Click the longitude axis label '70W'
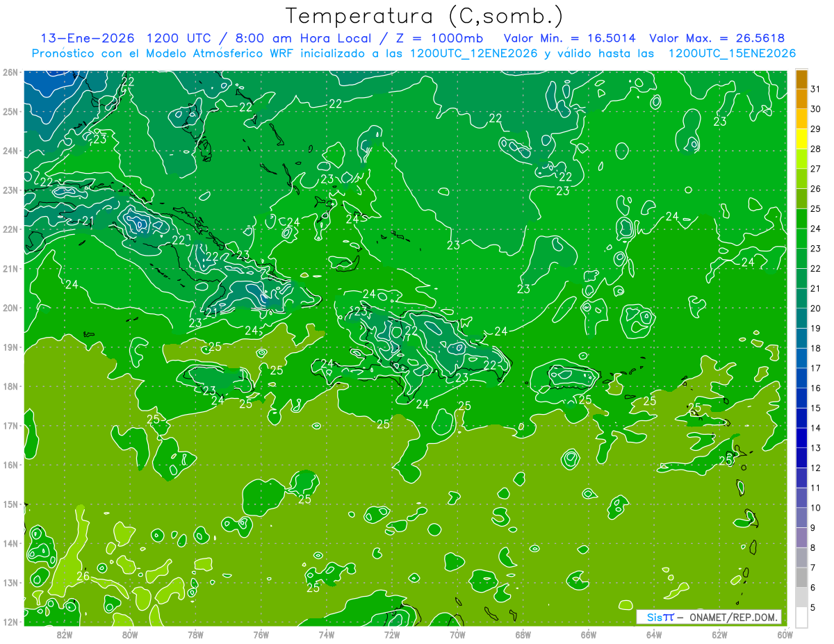 click(457, 634)
